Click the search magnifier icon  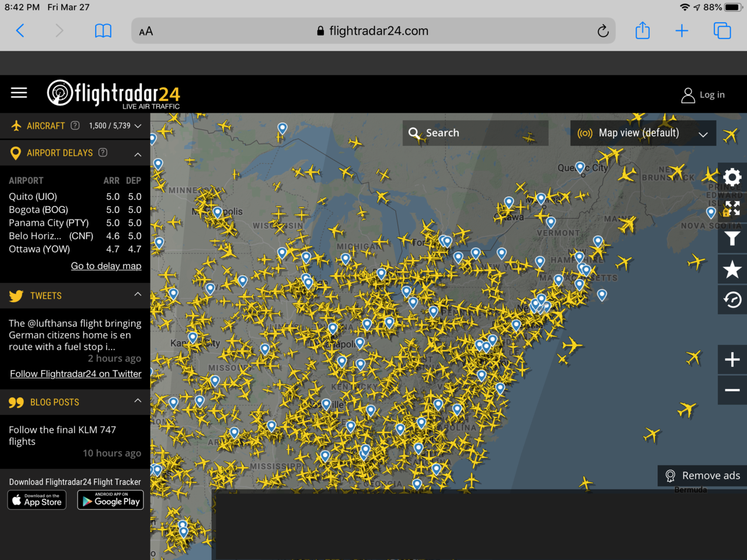click(414, 134)
